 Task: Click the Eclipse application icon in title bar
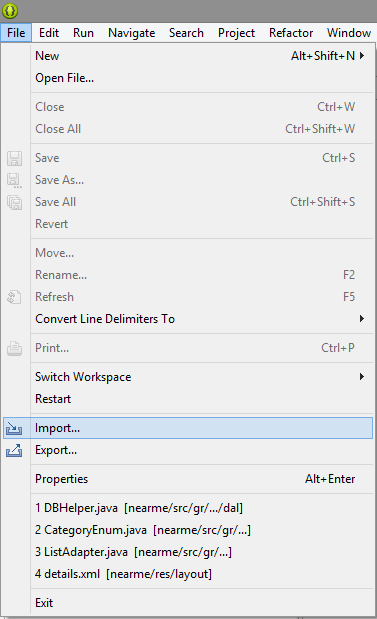pyautogui.click(x=10, y=11)
